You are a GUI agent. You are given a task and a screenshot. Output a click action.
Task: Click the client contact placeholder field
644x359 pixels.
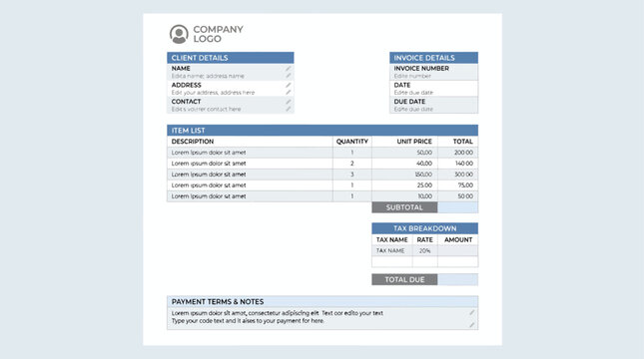[206, 109]
